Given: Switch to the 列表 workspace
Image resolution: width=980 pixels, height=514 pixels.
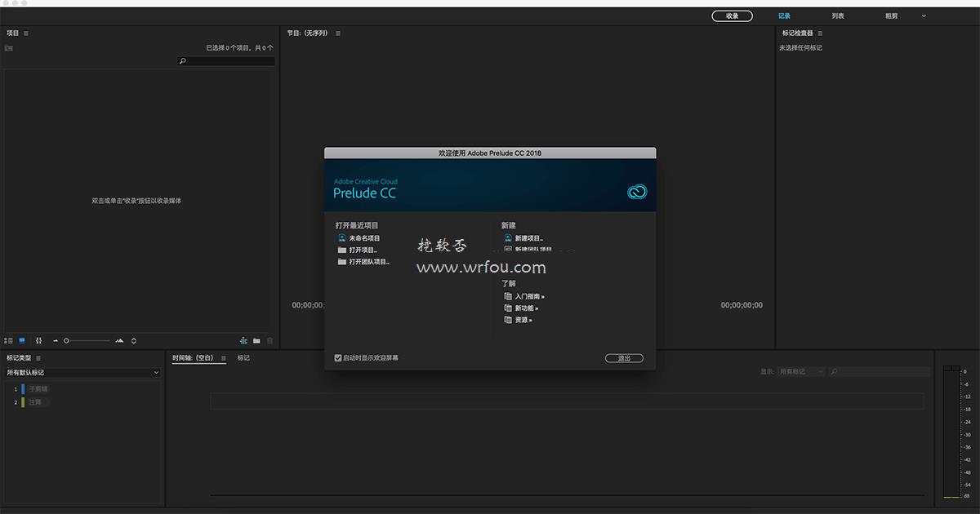Looking at the screenshot, I should [x=838, y=16].
